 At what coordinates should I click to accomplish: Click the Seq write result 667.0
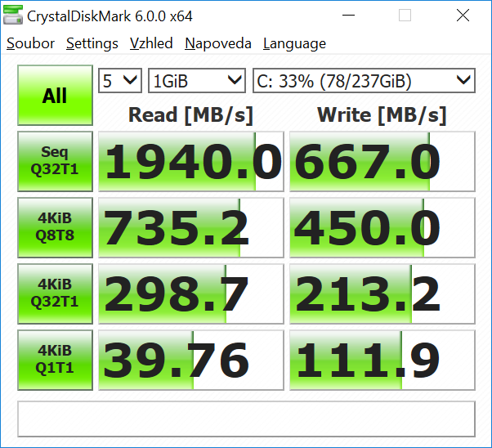382,161
